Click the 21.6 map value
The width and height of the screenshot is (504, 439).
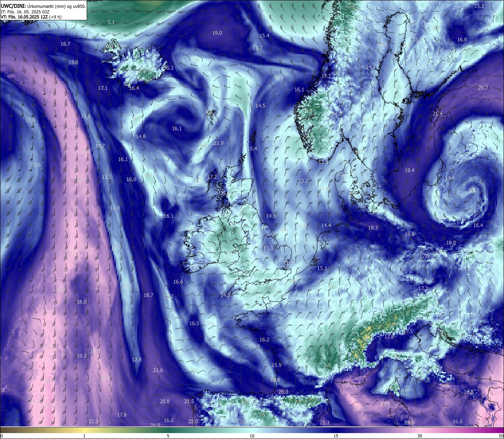coord(158,370)
